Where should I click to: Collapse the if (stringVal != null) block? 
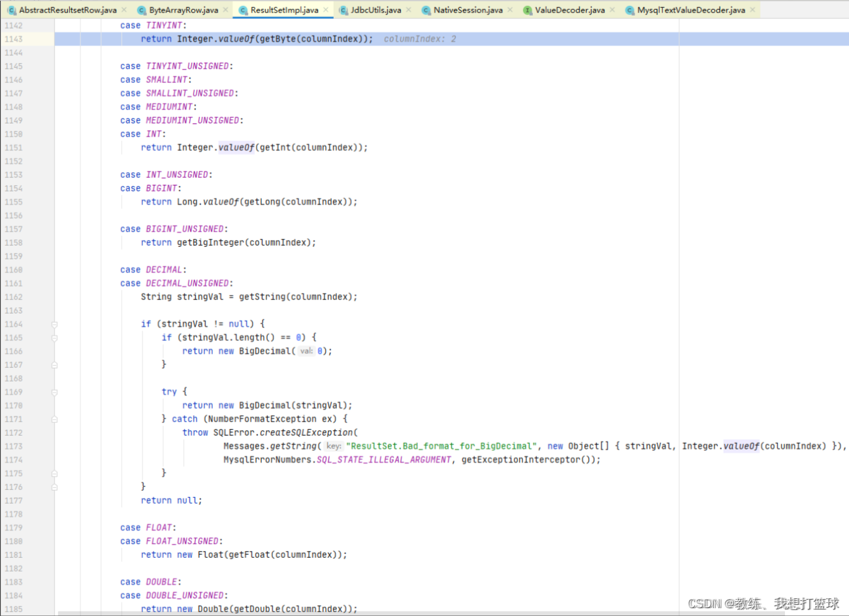[54, 324]
